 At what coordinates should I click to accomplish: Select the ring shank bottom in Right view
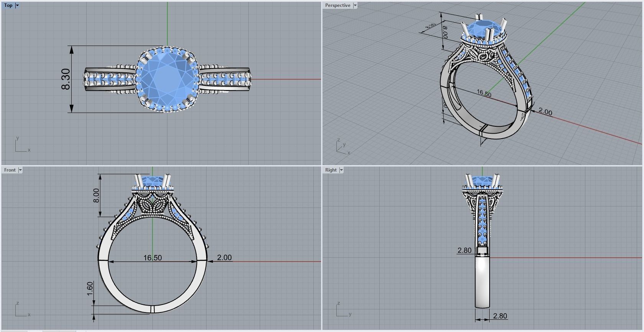[x=482, y=282]
